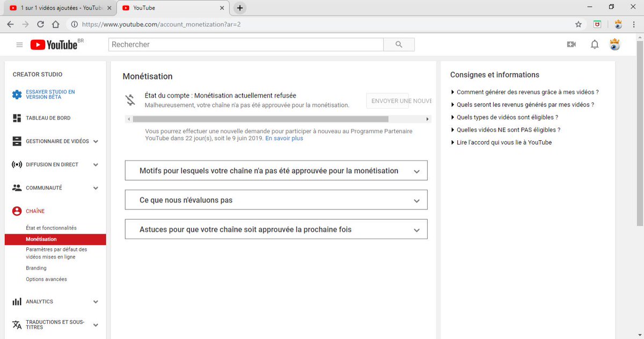
Task: Open État et fonctionnalités menu item
Action: pos(51,228)
